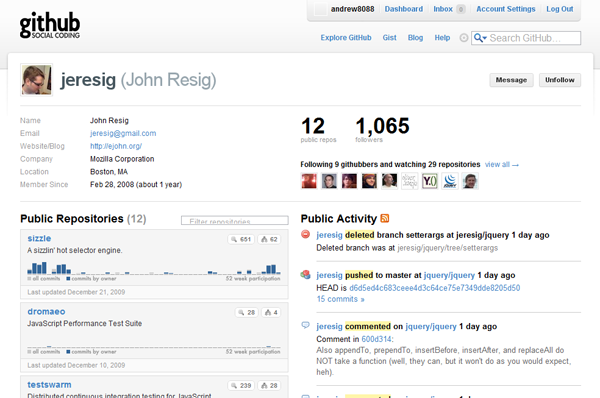Click the dromaeo forks count 4
Viewport: 600px width, 398px height.
(x=271, y=313)
